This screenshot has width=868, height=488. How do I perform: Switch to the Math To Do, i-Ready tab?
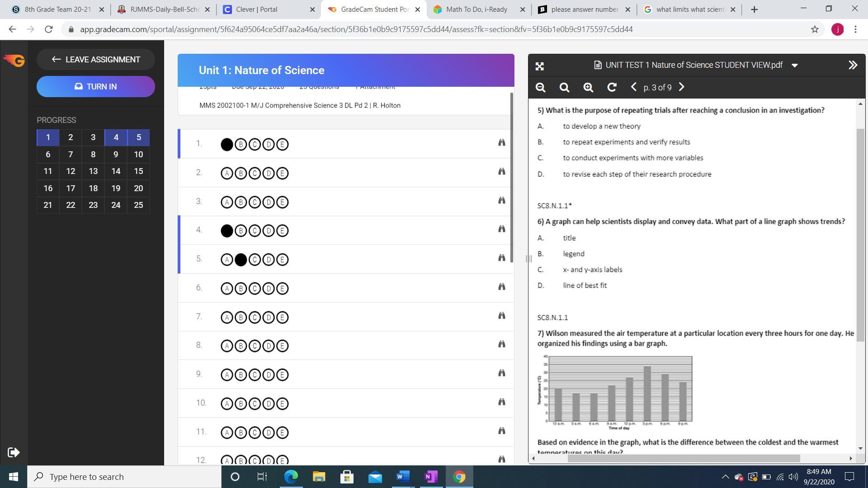point(476,9)
